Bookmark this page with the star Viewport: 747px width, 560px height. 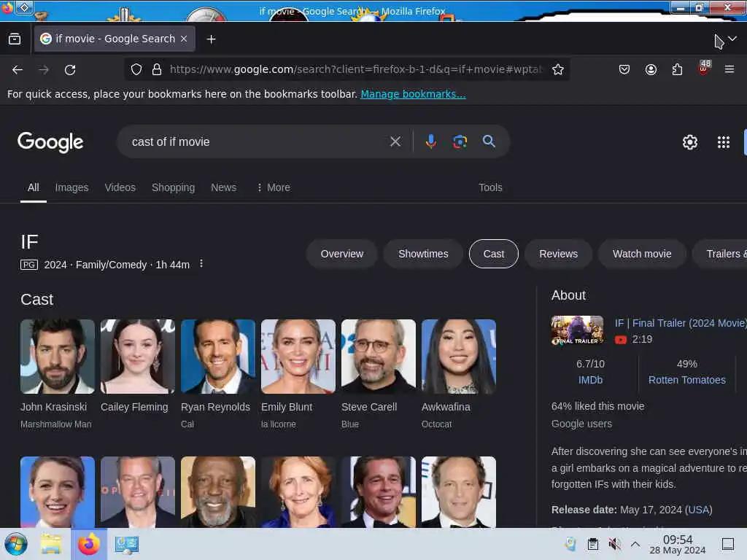[x=558, y=69]
